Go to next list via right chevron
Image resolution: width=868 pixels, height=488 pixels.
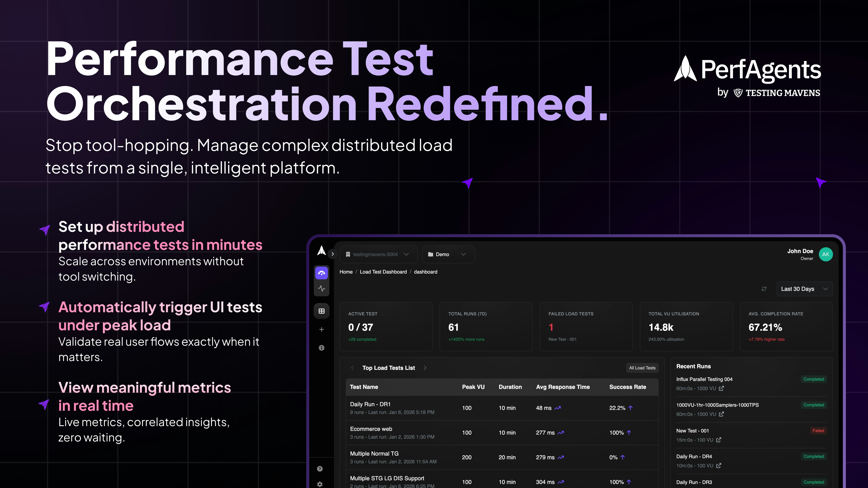[x=425, y=368]
